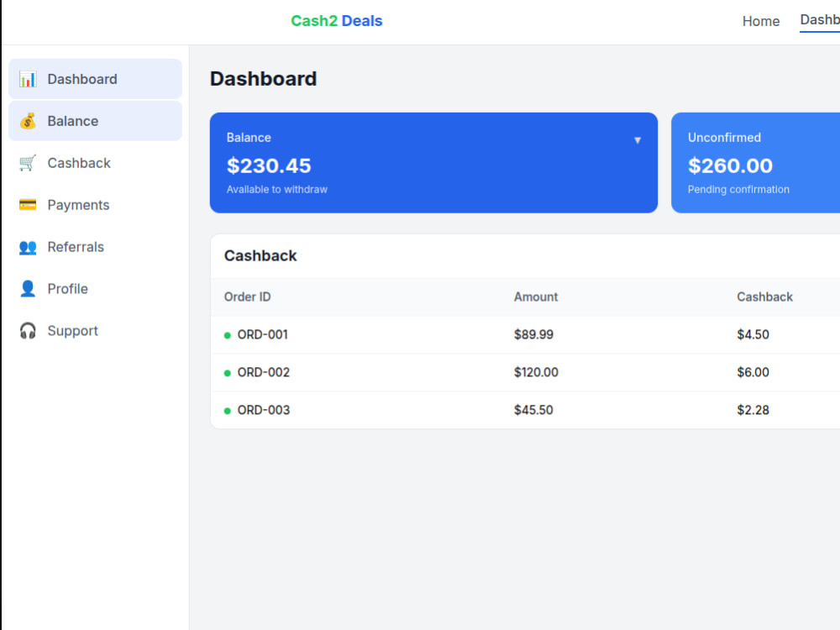The height and width of the screenshot is (630, 840).
Task: Click the $2.28 cashback cell
Action: 753,411
